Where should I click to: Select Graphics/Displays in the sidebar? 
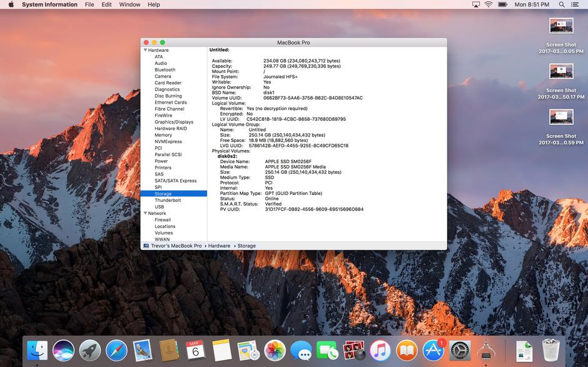click(174, 122)
